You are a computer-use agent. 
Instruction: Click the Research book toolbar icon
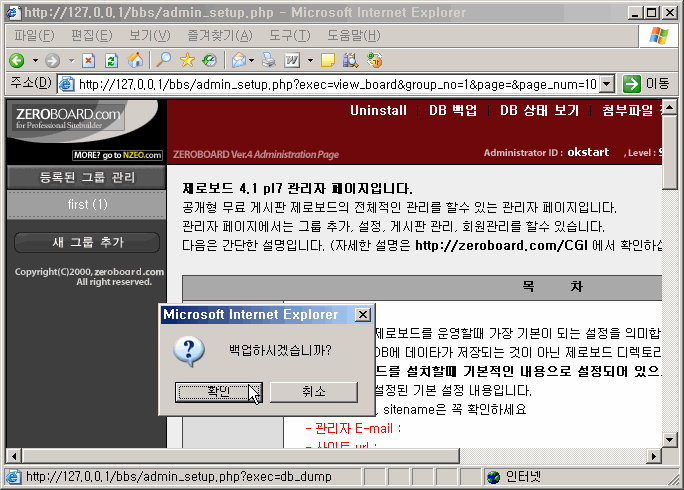[350, 60]
